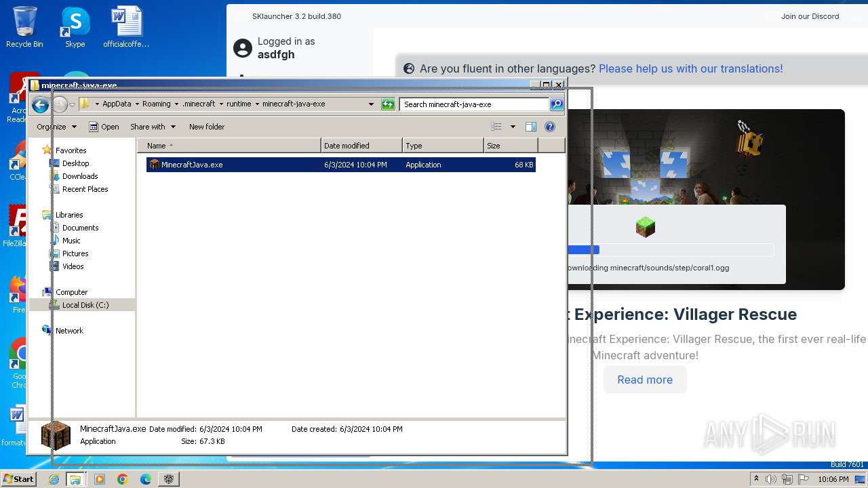Open Libraries in navigation pane
The image size is (868, 488).
pyautogui.click(x=69, y=215)
